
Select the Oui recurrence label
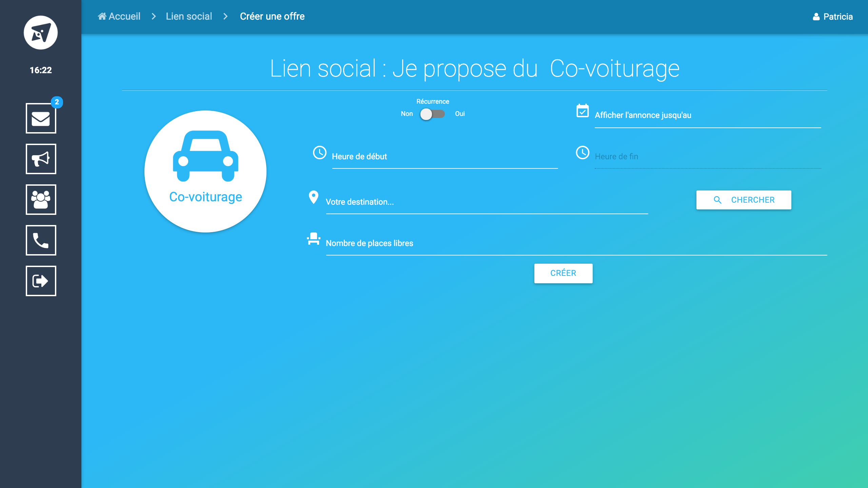460,114
